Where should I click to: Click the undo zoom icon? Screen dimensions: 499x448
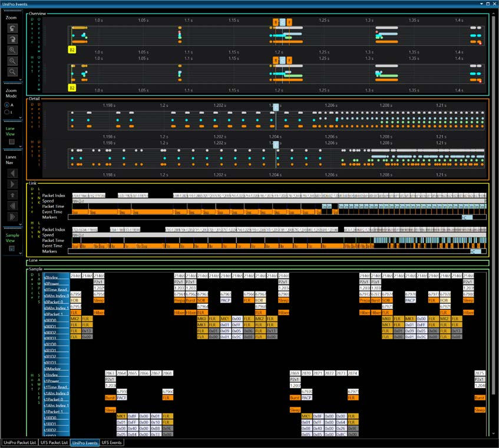[x=12, y=29]
